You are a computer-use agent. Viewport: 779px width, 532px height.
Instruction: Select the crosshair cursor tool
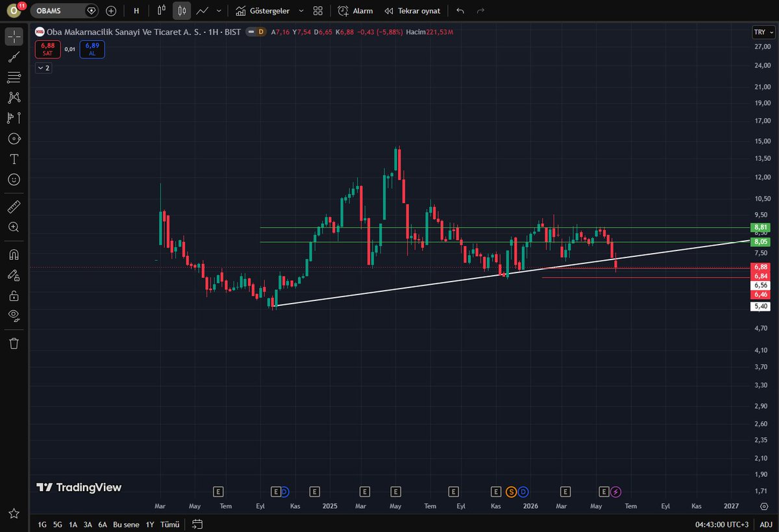(x=14, y=36)
